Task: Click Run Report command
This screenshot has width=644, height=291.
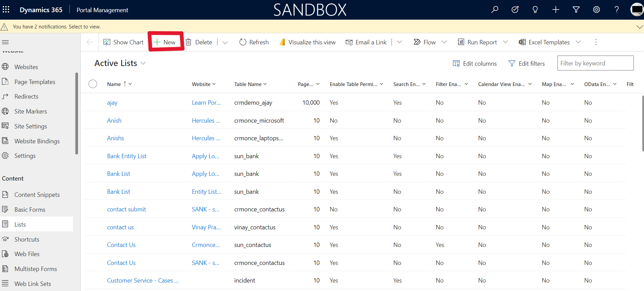Action: pyautogui.click(x=477, y=42)
